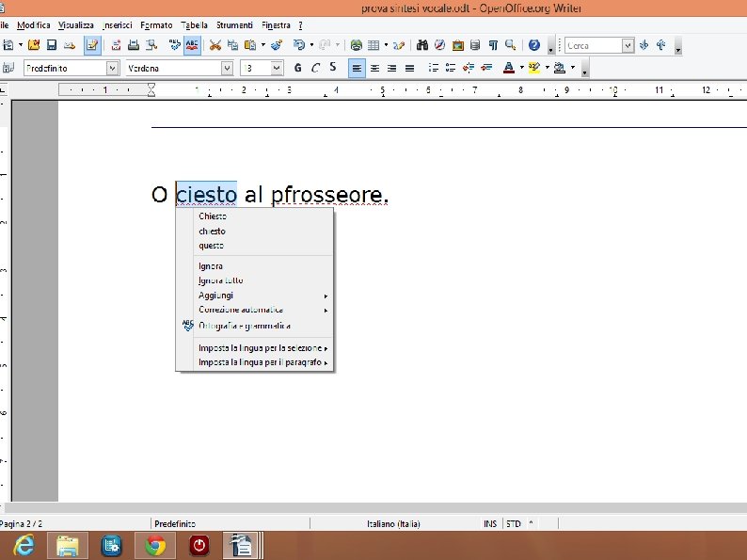Open Strumenti menu

234,25
